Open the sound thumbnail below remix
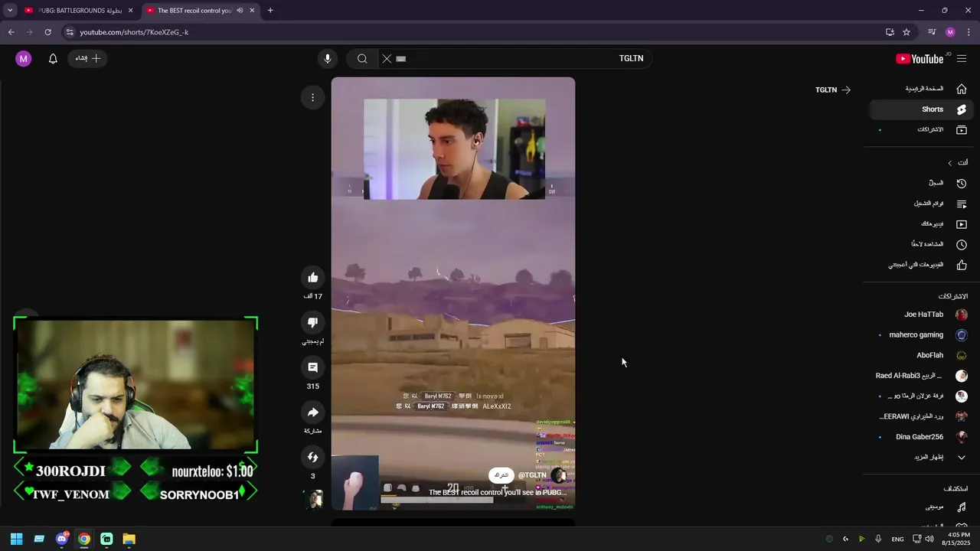Screen dimensions: 980x551 [315, 499]
